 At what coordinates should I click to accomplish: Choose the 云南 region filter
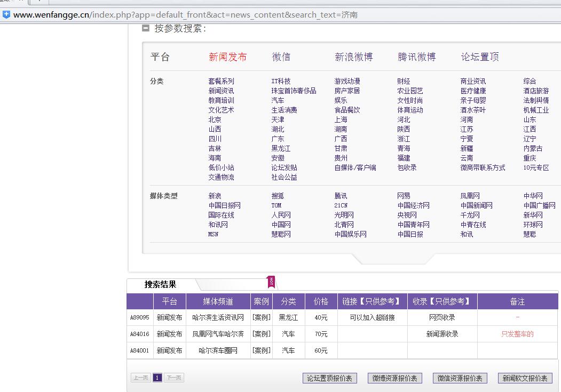coord(467,158)
